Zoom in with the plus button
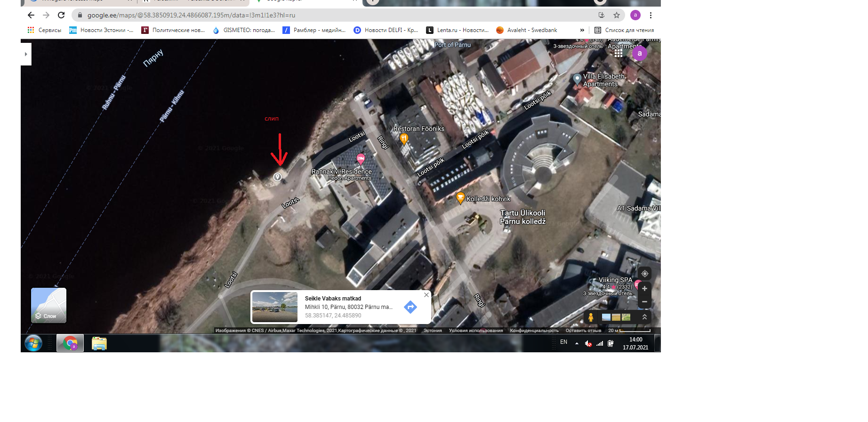This screenshot has height=422, width=868. coord(644,289)
